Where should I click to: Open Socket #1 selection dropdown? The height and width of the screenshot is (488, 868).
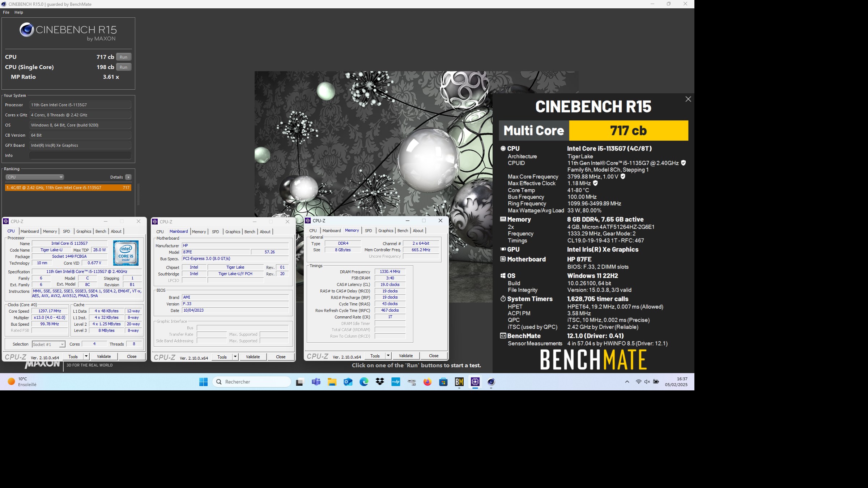click(x=48, y=344)
